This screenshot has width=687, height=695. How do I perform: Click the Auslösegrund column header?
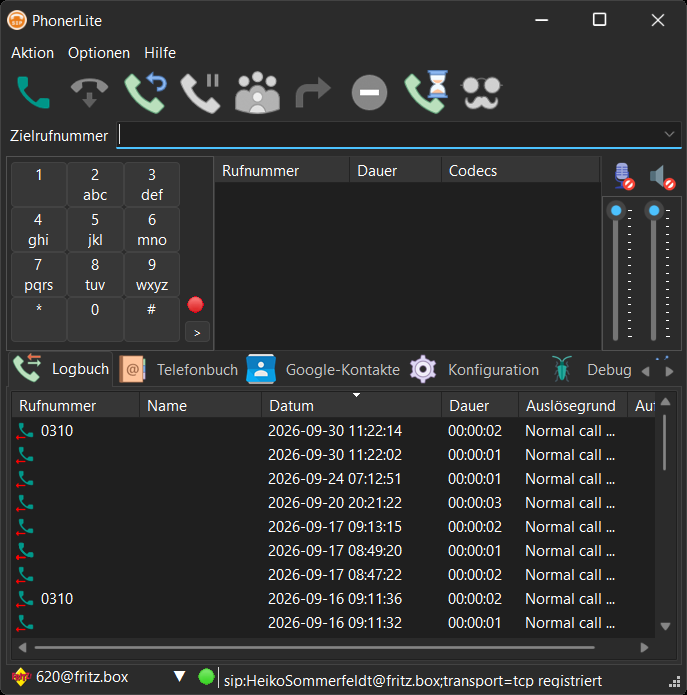click(x=573, y=405)
